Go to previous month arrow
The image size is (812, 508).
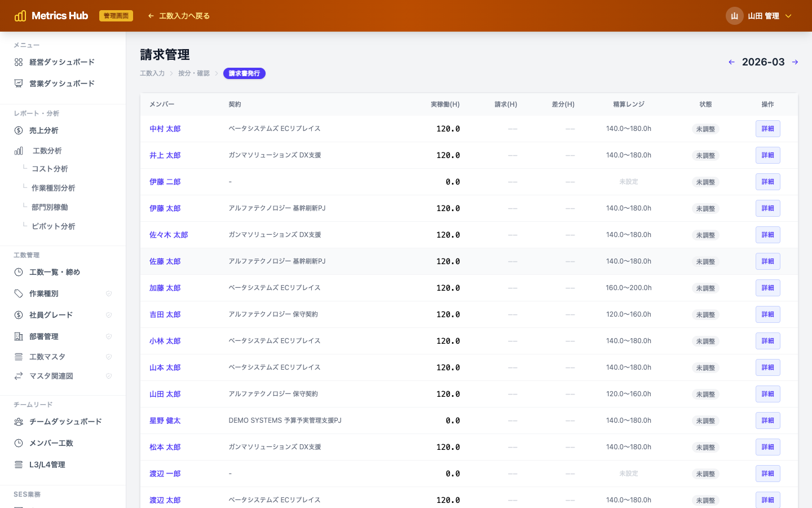[x=731, y=62]
